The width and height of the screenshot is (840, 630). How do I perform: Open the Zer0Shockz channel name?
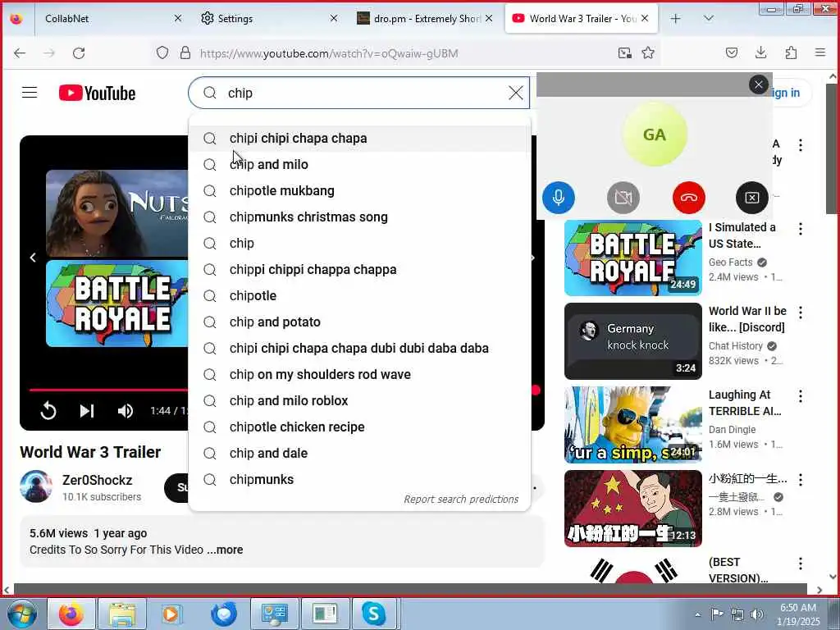97,480
